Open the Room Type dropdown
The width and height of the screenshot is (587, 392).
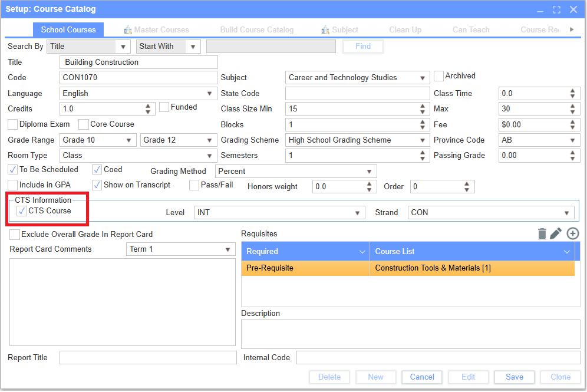coord(210,156)
